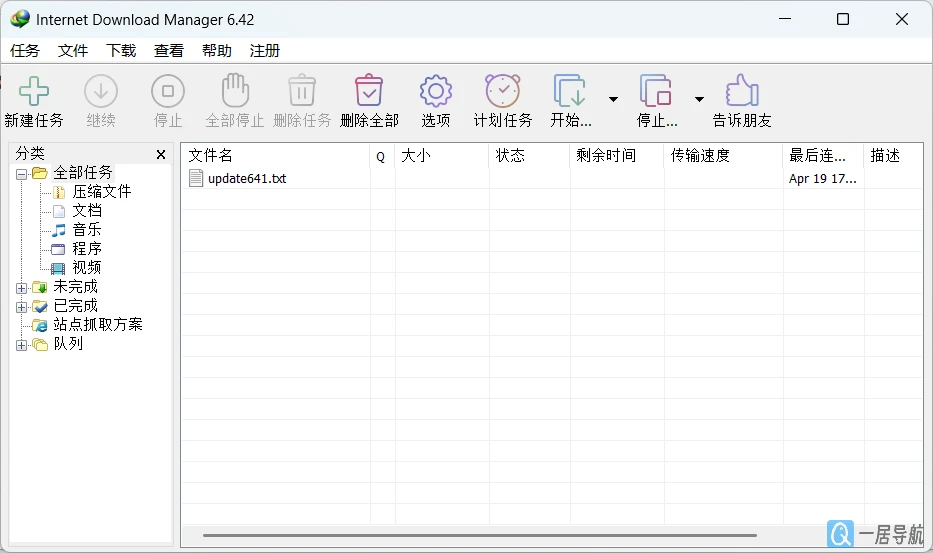
Task: Sort by 剩余时间 column header
Action: pos(617,155)
